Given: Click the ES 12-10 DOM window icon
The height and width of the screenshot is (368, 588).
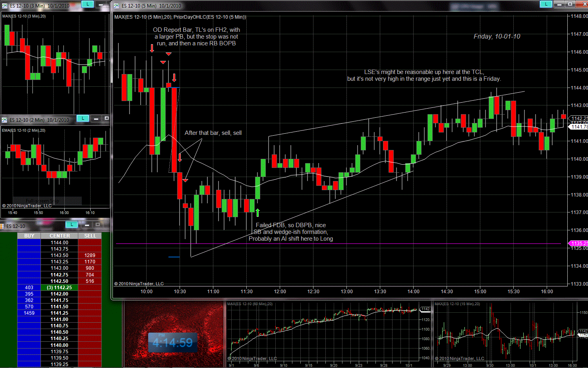Looking at the screenshot, I should 2,226.
